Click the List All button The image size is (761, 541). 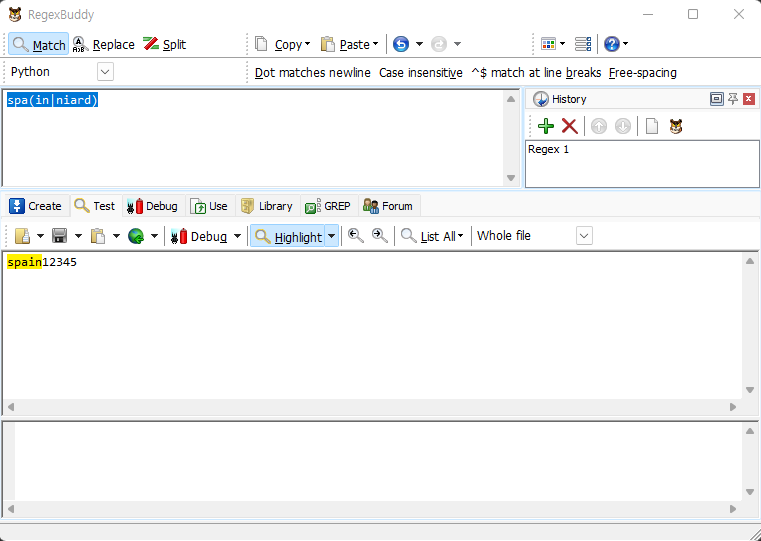(428, 236)
